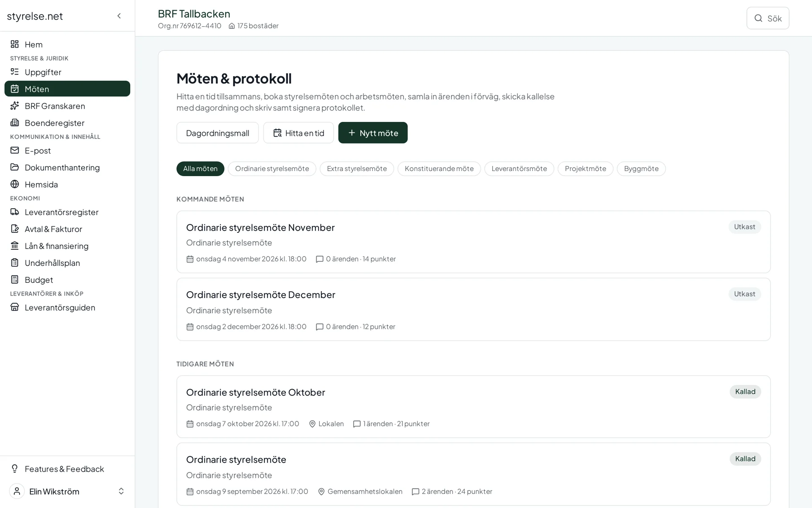Screen dimensions: 812x508
Task: Click '2 ärenden · 24 punkter' text
Action: (x=457, y=491)
